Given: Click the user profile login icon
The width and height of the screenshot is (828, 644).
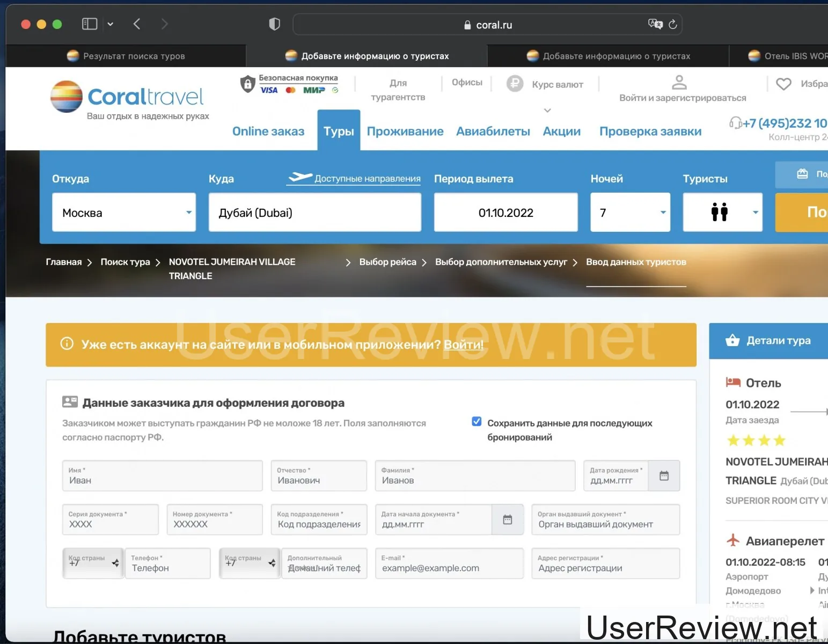Looking at the screenshot, I should [679, 82].
